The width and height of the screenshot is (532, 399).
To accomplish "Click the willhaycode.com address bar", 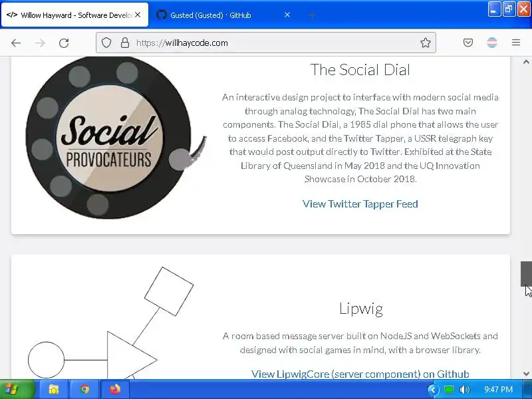I will [265, 43].
